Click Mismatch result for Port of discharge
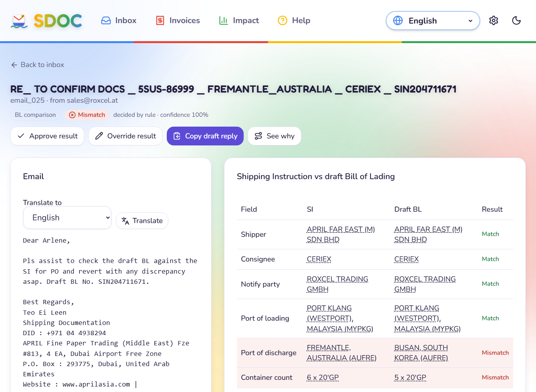The width and height of the screenshot is (536, 392). click(495, 353)
